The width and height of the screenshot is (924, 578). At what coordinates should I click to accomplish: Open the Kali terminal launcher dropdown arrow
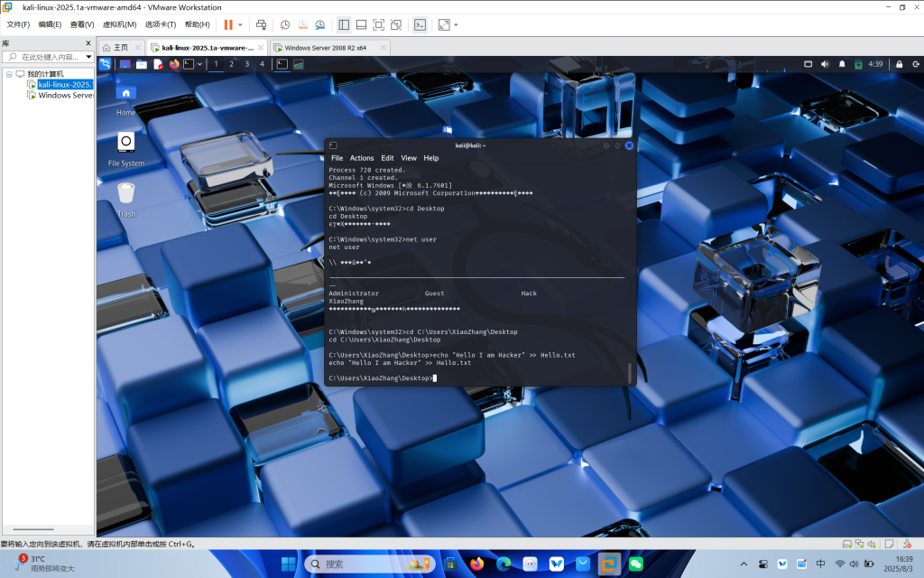point(199,64)
